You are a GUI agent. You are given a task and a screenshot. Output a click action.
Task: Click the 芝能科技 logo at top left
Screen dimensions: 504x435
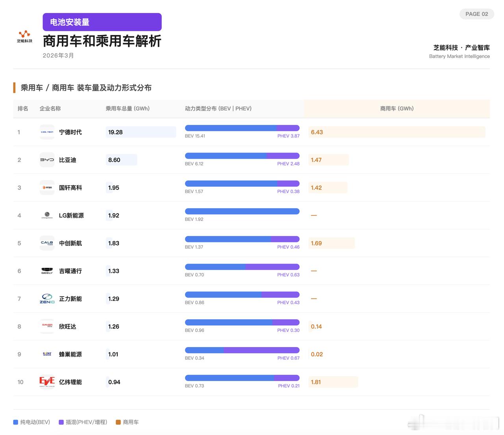coord(24,37)
